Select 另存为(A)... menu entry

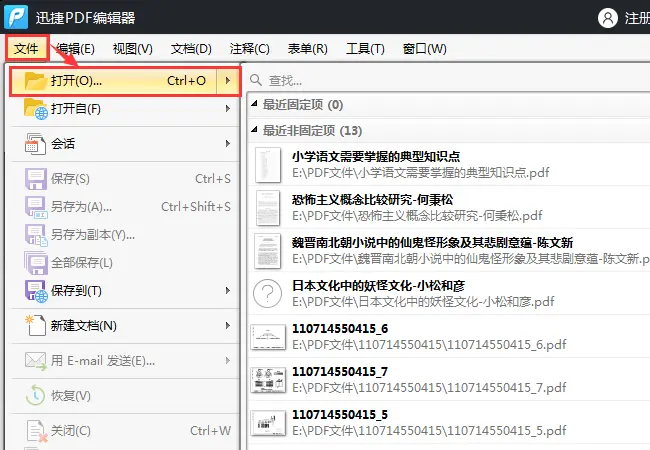[x=125, y=207]
